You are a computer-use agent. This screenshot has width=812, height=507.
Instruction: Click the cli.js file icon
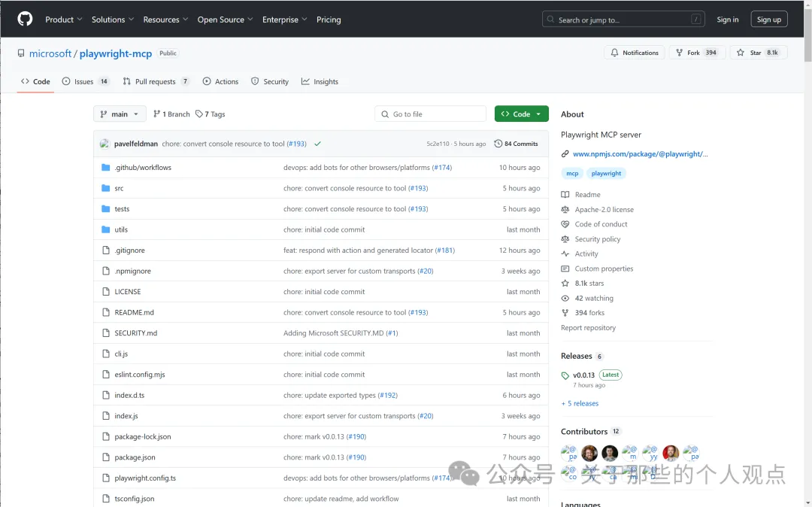pyautogui.click(x=106, y=354)
